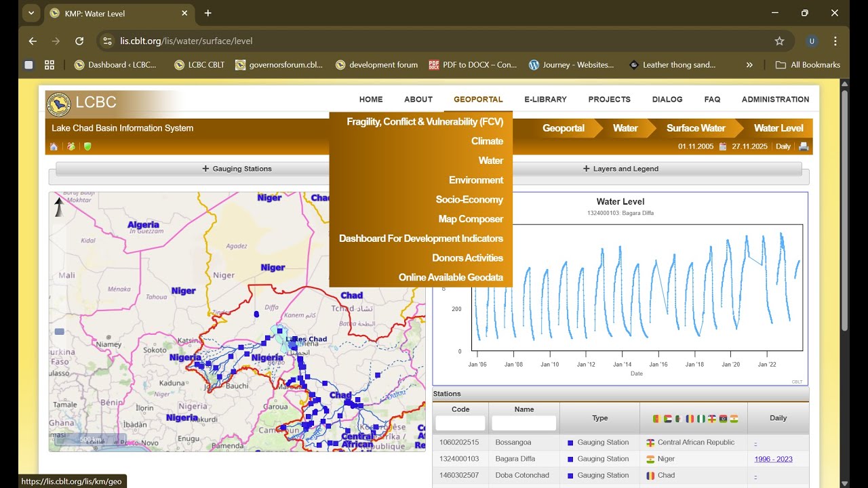This screenshot has height=488, width=868.
Task: Open Online Available Geodata entry
Action: [x=451, y=277]
